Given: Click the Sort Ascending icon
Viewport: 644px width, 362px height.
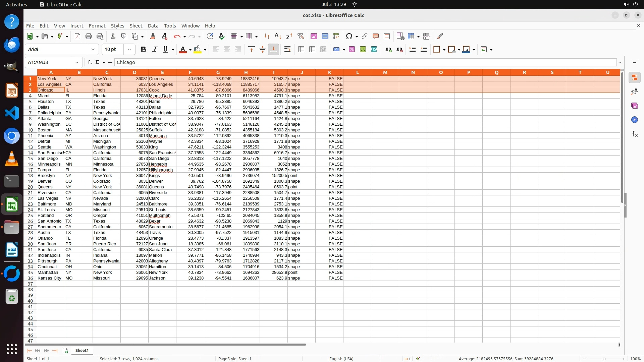Looking at the screenshot, I should click(x=278, y=36).
